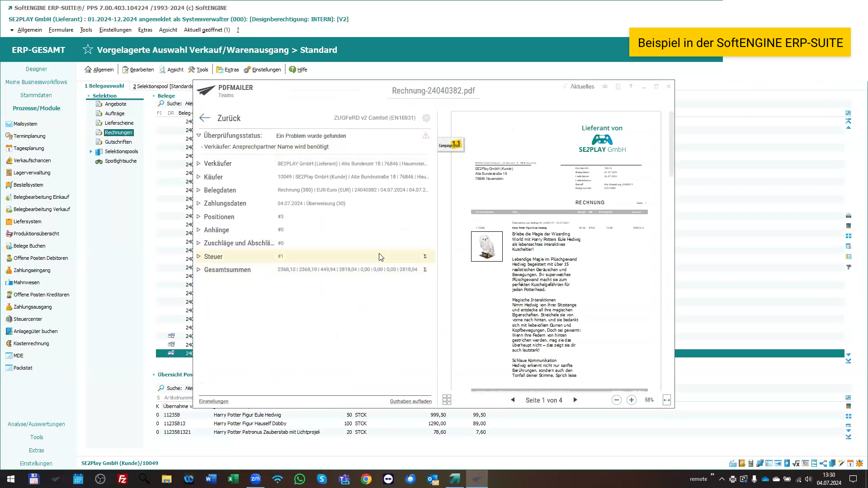Open Zoom from the taskbar

[255, 479]
